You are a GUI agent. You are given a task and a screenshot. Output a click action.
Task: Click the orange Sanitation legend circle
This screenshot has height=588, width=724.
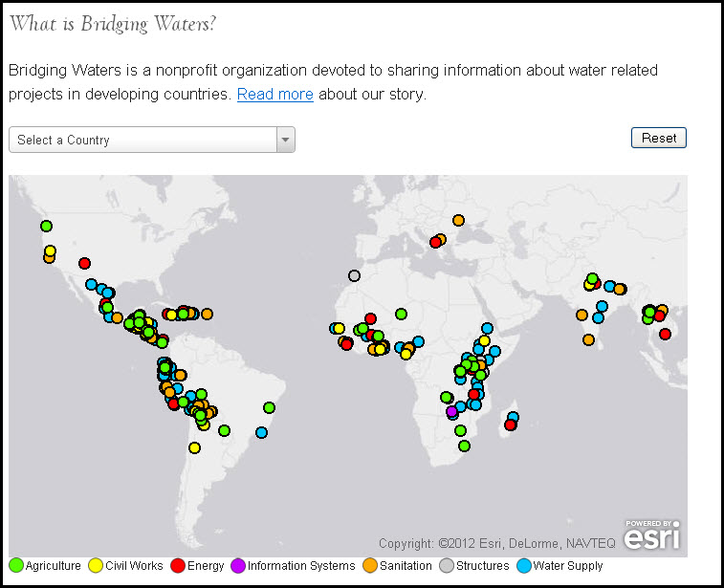(370, 565)
